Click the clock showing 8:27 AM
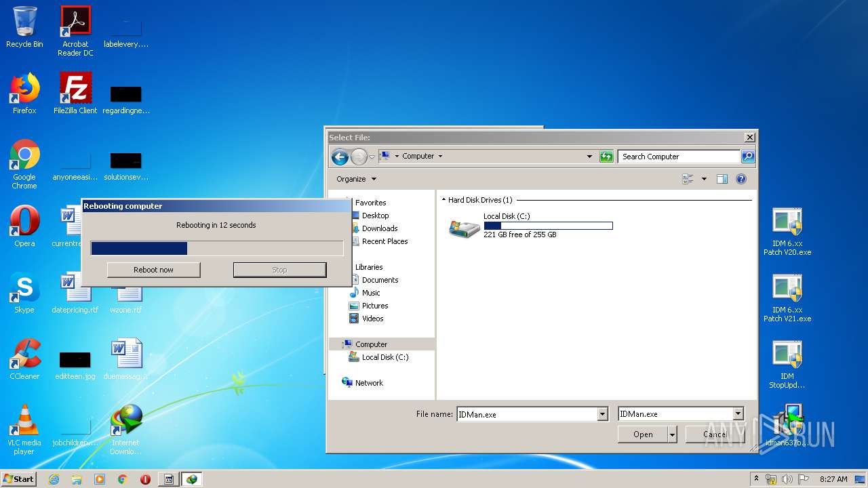Image resolution: width=868 pixels, height=488 pixels. pyautogui.click(x=833, y=479)
